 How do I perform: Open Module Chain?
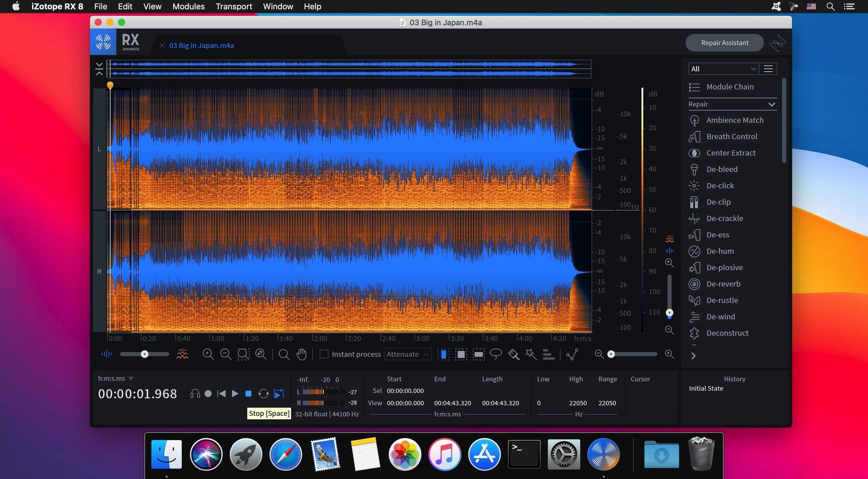pos(730,87)
